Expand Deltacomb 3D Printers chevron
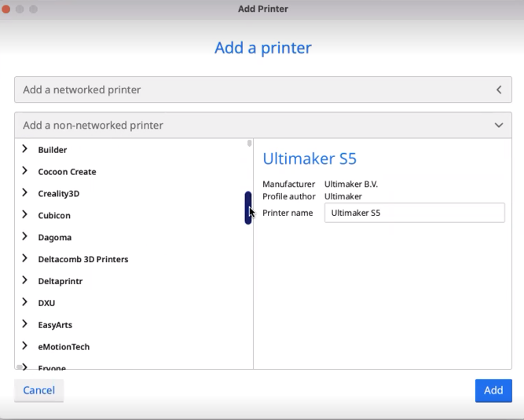This screenshot has width=524, height=420. [24, 258]
